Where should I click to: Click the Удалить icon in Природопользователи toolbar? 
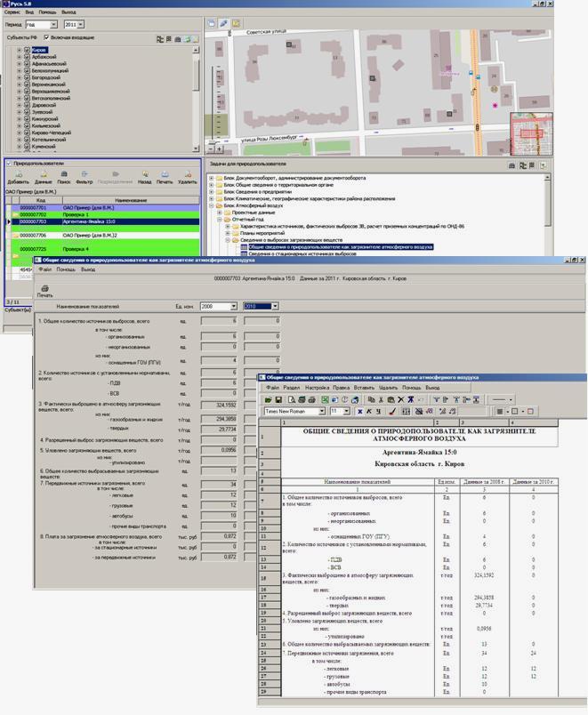[x=187, y=176]
